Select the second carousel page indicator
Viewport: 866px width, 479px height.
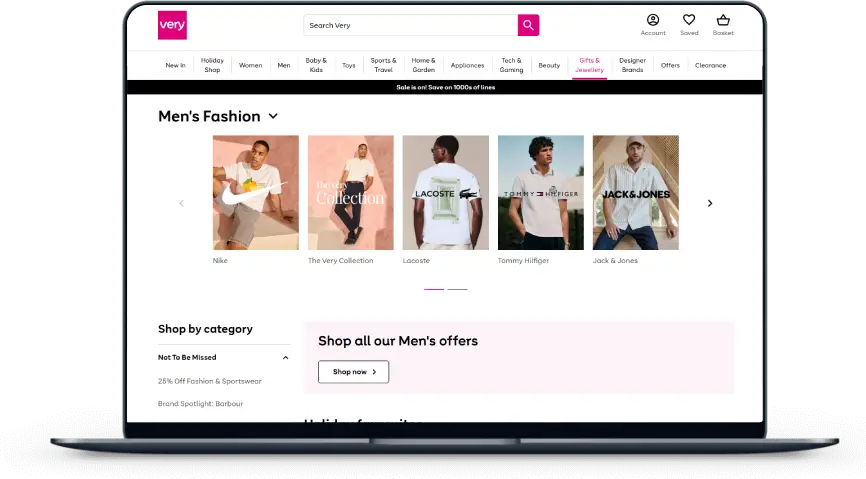(457, 289)
